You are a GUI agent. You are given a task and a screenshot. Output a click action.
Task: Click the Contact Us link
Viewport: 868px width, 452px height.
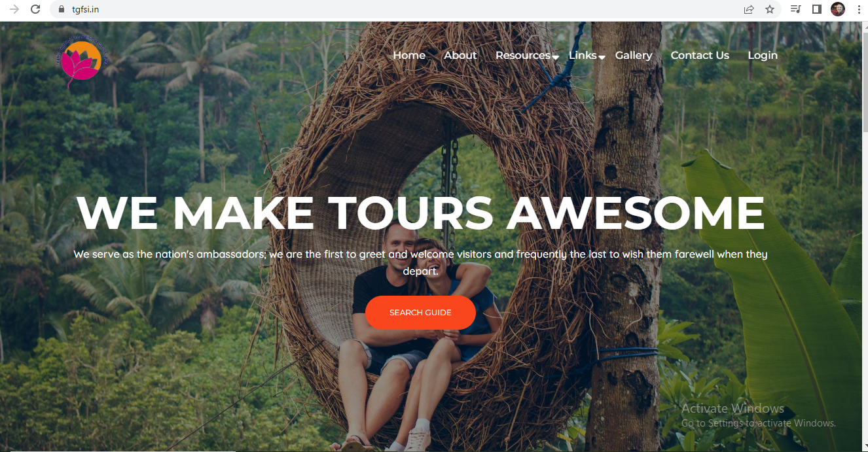point(700,55)
